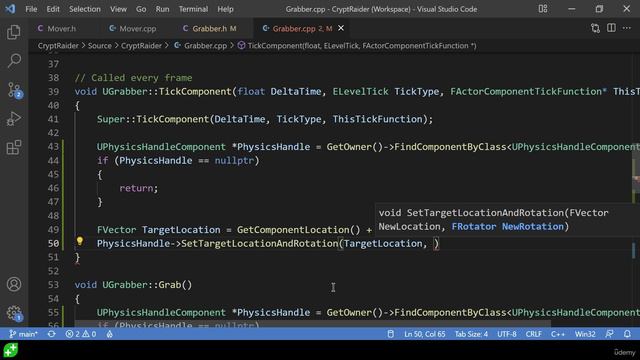The height and width of the screenshot is (360, 640).
Task: Open the Manage gear icon
Action: click(x=14, y=313)
